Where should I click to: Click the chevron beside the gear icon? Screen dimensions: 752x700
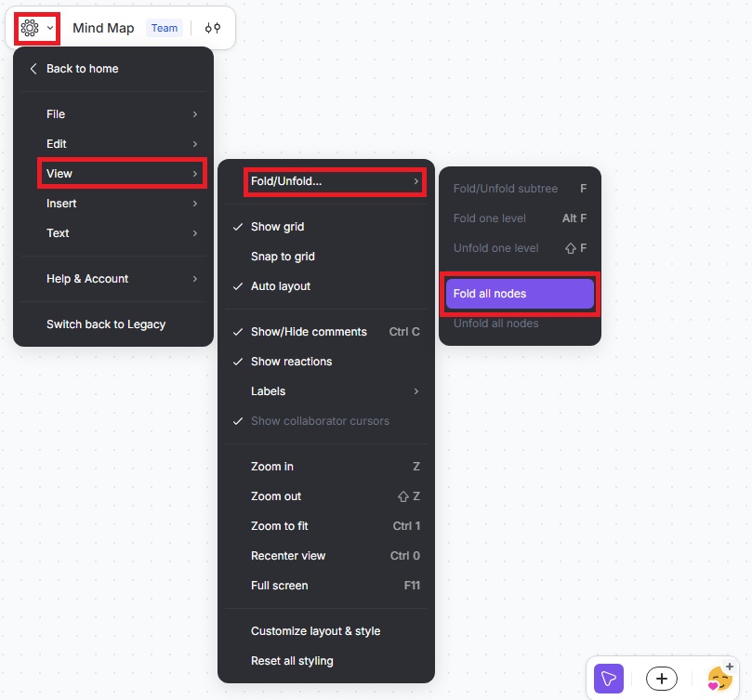pos(50,29)
